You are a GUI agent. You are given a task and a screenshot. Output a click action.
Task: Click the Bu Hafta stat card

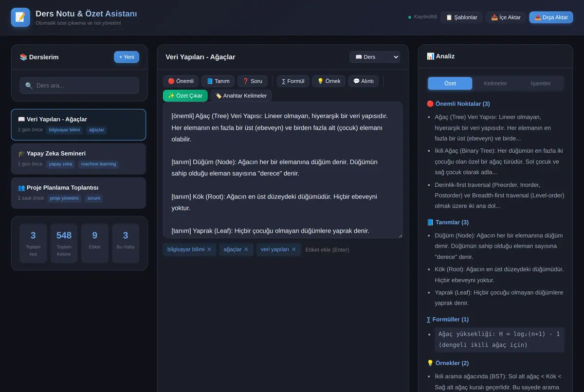point(126,243)
